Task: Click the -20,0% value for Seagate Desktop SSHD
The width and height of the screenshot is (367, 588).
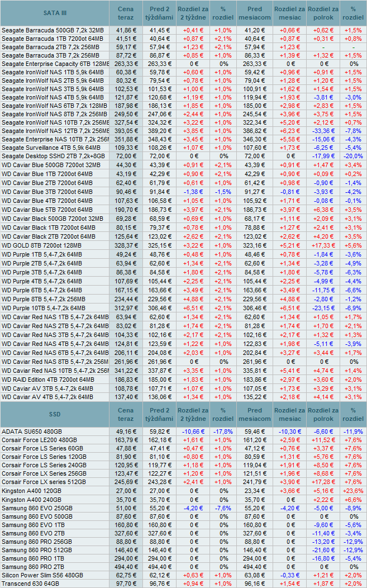Action: 352,155
